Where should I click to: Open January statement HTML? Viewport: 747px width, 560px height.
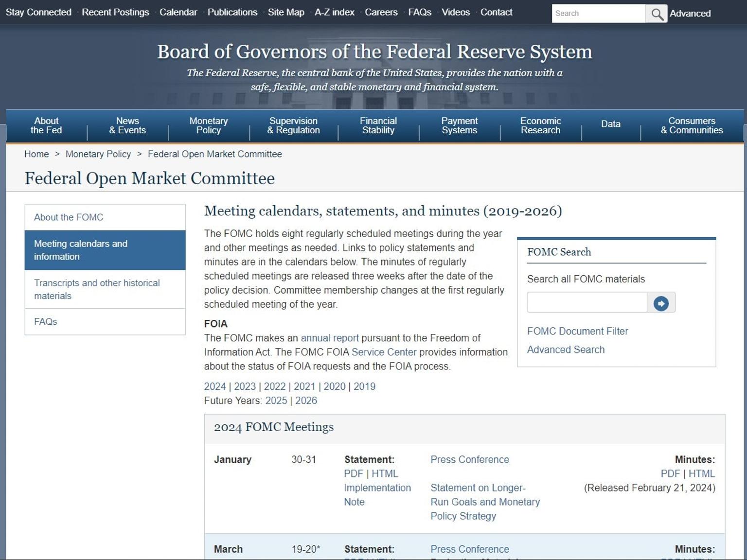[385, 473]
